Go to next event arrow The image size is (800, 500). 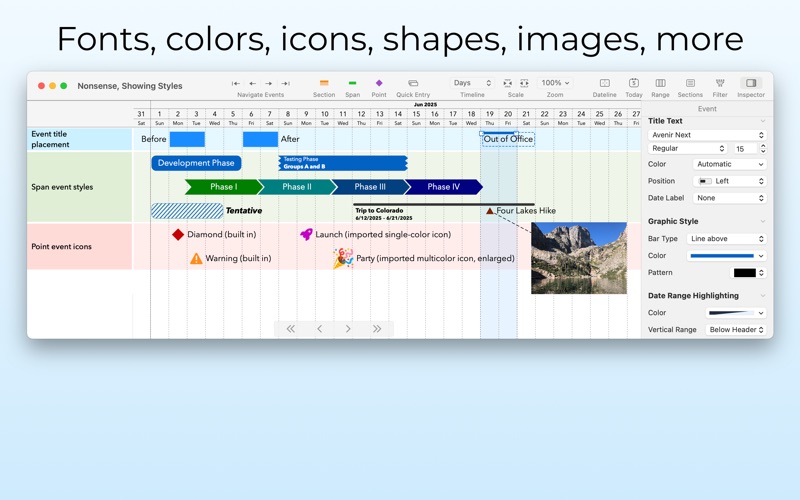[269, 83]
